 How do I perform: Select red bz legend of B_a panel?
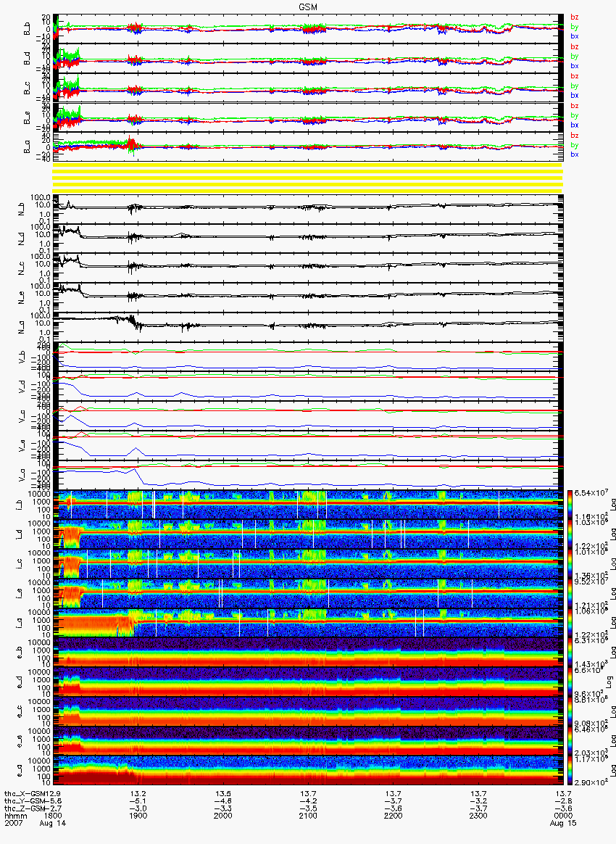(x=575, y=136)
